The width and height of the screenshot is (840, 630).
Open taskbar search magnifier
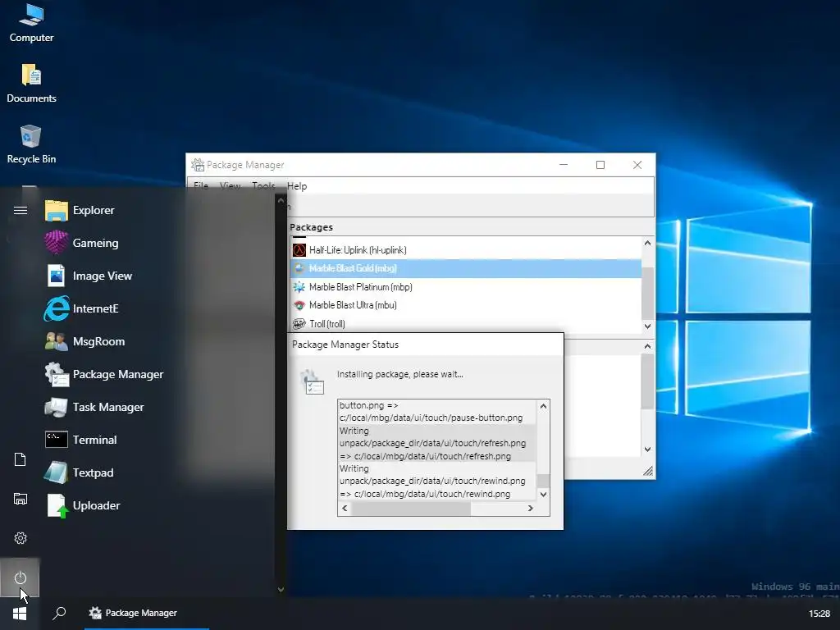(x=59, y=613)
